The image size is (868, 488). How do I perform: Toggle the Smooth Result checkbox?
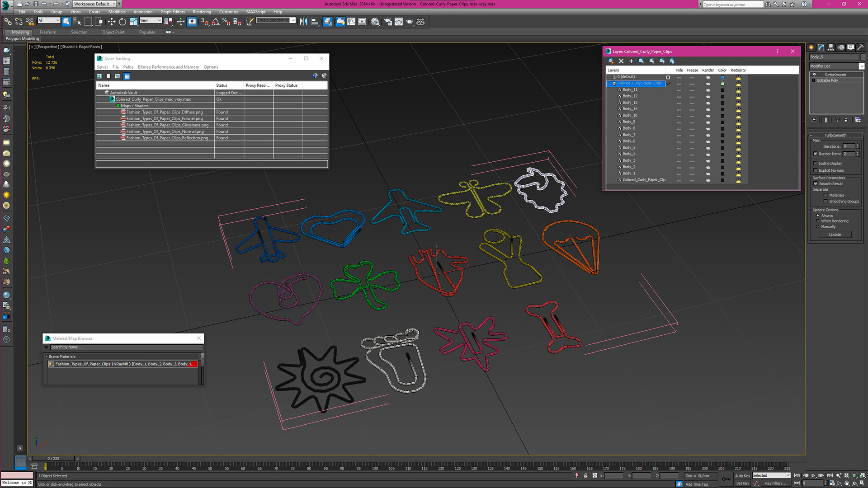click(816, 184)
